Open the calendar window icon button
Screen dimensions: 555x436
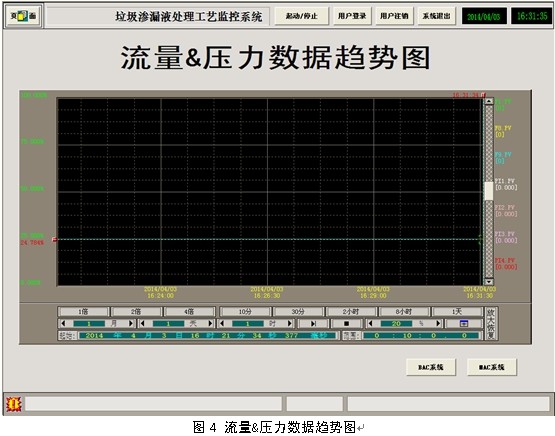pyautogui.click(x=463, y=323)
